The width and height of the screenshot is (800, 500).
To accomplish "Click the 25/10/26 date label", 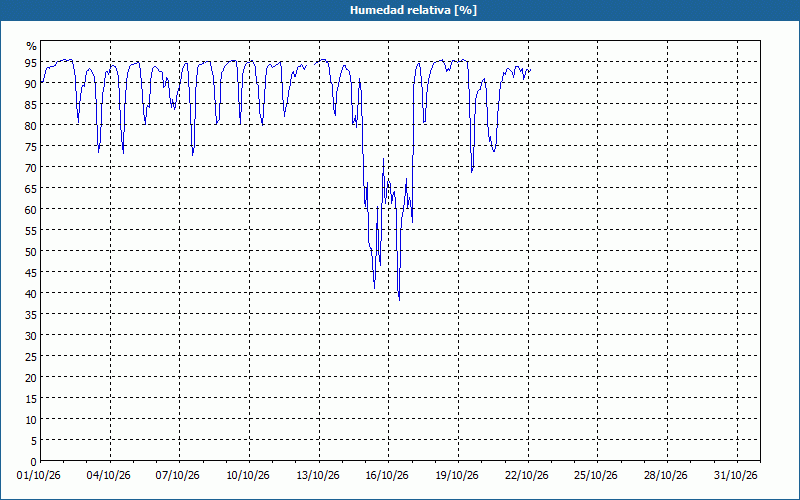I will coord(596,476).
